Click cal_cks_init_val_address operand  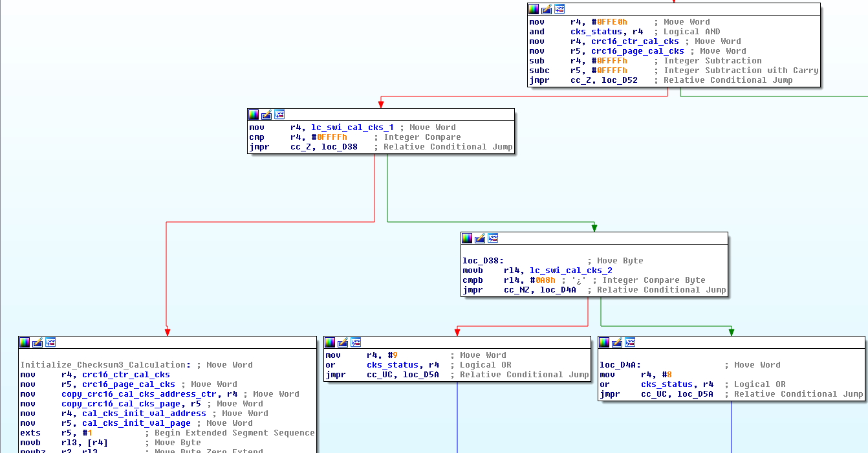144,414
